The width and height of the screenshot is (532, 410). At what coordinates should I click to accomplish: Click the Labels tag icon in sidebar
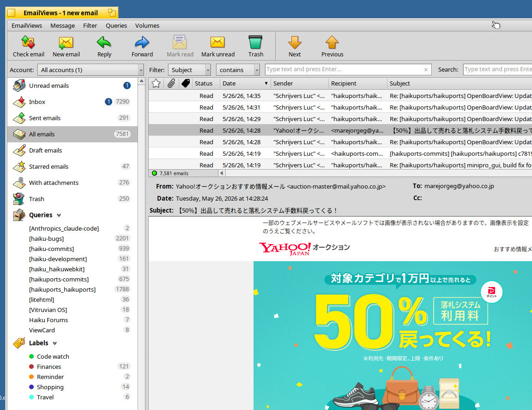pyautogui.click(x=19, y=343)
